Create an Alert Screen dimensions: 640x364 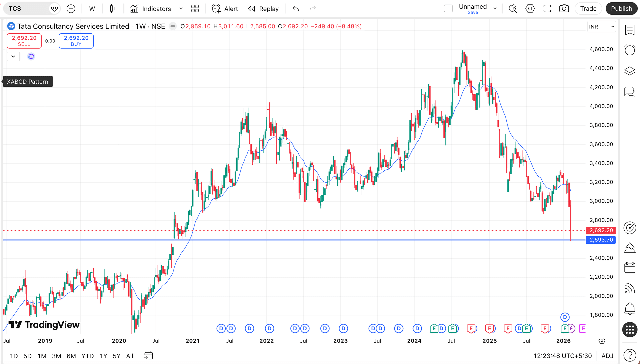[x=225, y=9]
